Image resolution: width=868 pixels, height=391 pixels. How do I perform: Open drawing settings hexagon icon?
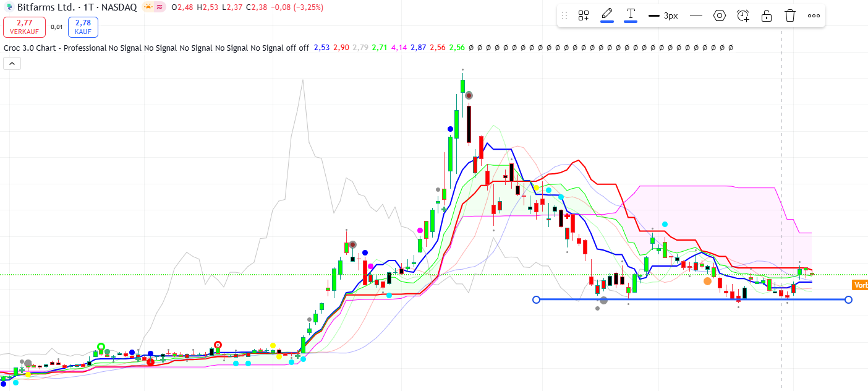coord(719,15)
